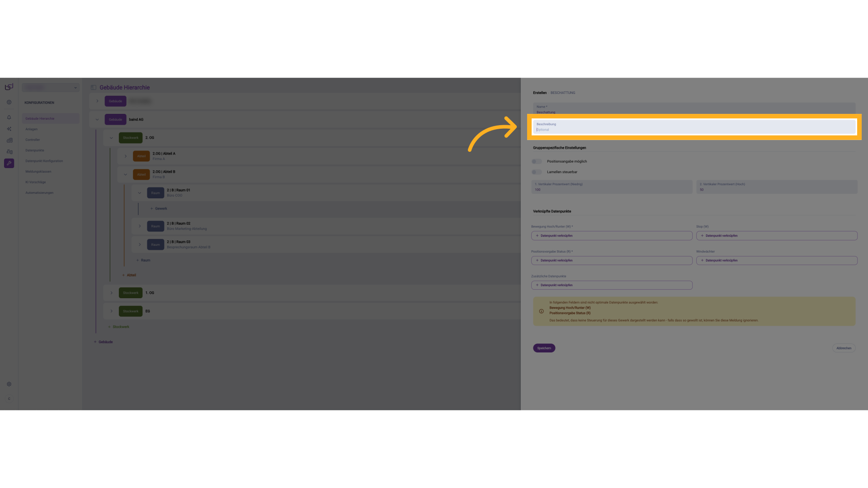Click the wrench configuration icon
The height and width of the screenshot is (488, 868).
(9, 163)
